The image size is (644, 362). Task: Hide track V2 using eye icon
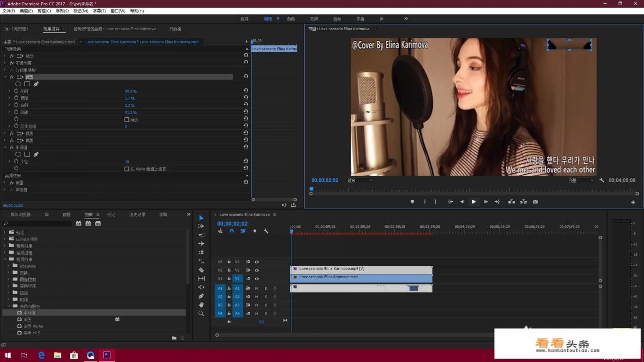coord(257,270)
